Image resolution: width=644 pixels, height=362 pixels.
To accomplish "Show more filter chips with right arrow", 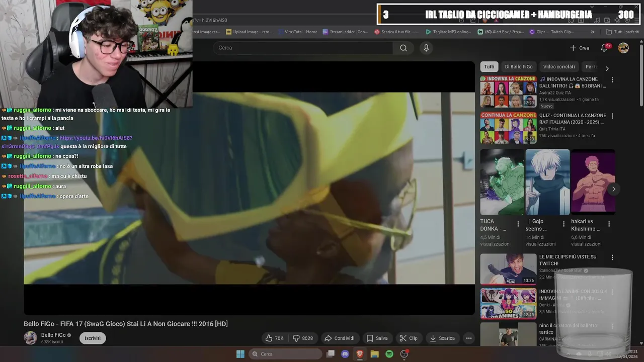I will (607, 68).
